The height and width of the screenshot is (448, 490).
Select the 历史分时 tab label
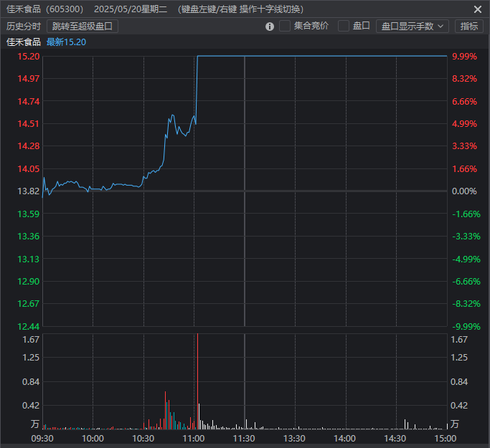click(x=24, y=26)
